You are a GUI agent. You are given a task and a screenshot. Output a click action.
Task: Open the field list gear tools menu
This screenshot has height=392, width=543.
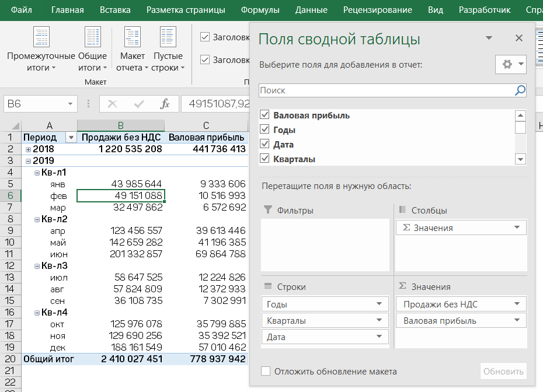[x=511, y=64]
